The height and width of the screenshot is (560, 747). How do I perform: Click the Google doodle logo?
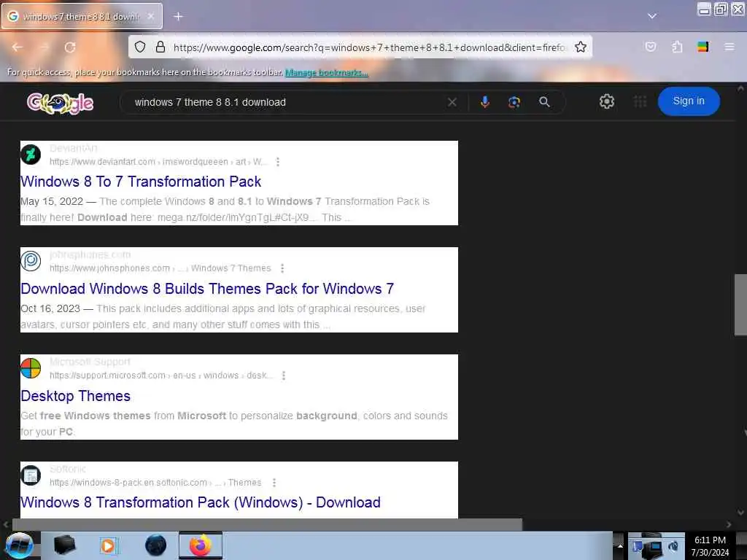click(60, 103)
